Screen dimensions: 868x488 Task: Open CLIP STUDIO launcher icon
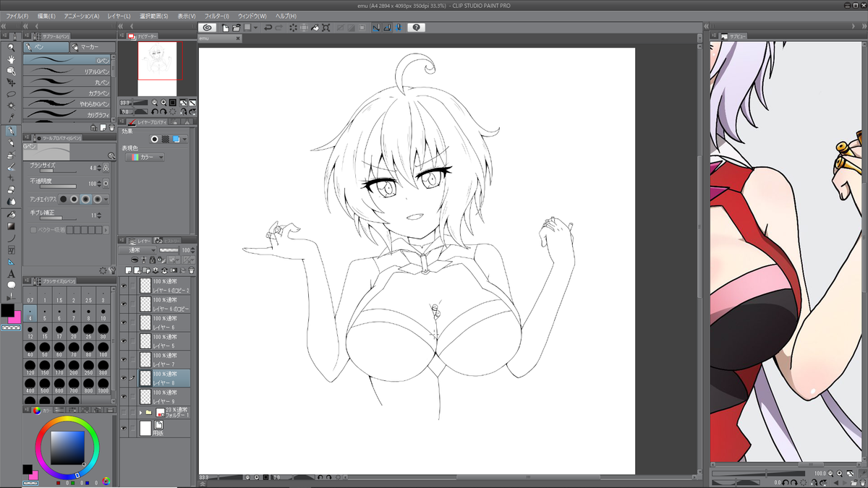click(207, 27)
